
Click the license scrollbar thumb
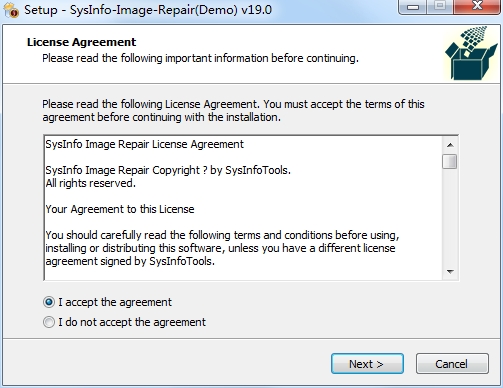click(450, 162)
